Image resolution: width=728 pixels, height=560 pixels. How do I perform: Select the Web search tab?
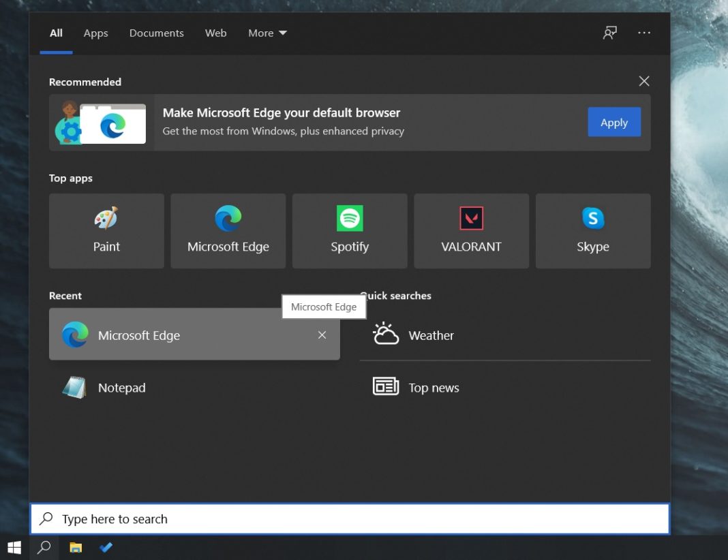point(215,33)
